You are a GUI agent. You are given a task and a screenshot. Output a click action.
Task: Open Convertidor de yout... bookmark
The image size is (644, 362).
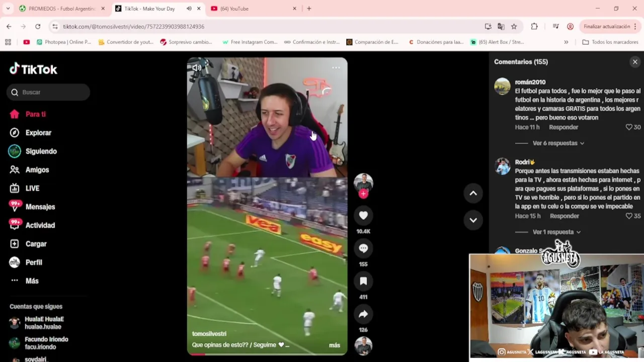tap(126, 42)
